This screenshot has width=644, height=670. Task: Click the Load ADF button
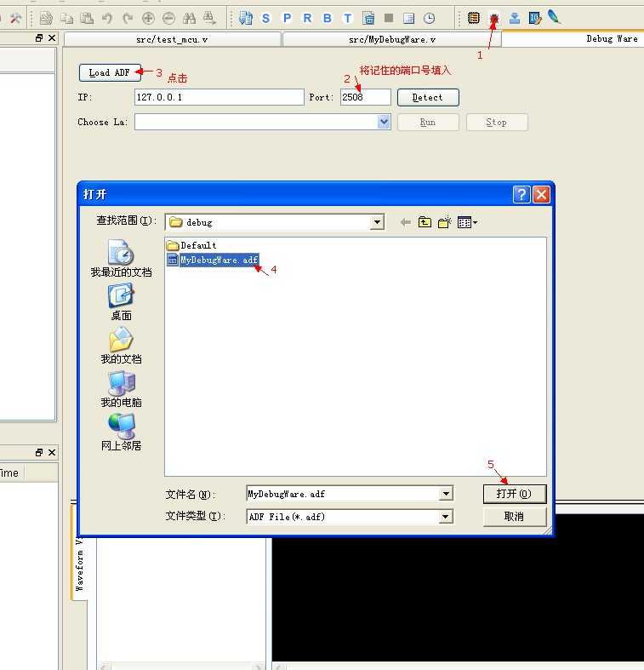click(x=110, y=72)
